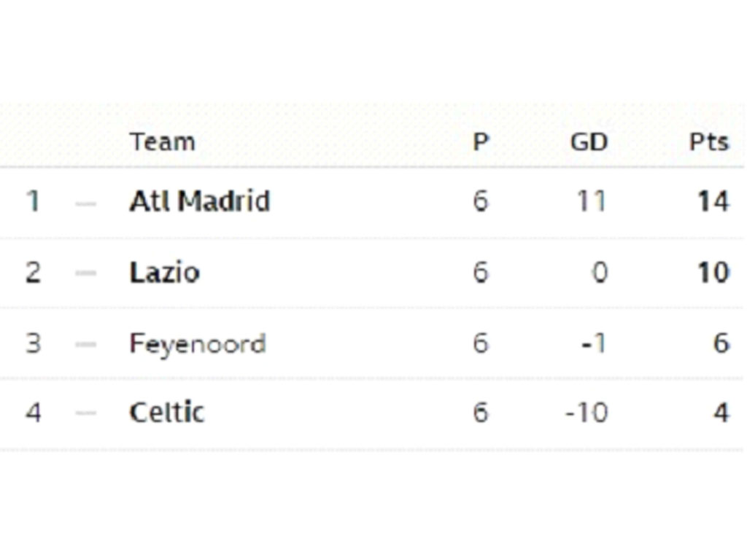Select Lazio's 10 points value
747x560 pixels.
[x=713, y=273]
